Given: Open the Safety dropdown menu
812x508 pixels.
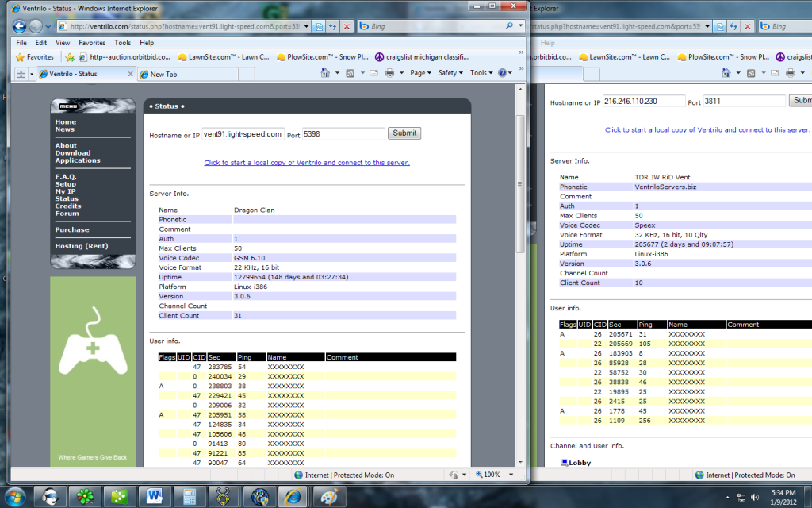Looking at the screenshot, I should 450,73.
